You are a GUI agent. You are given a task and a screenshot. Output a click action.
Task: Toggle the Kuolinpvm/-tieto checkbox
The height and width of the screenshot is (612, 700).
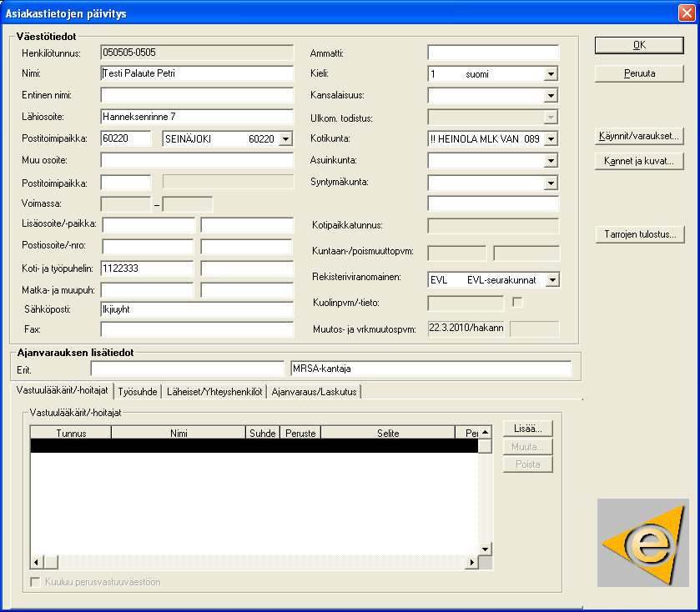coord(517,303)
